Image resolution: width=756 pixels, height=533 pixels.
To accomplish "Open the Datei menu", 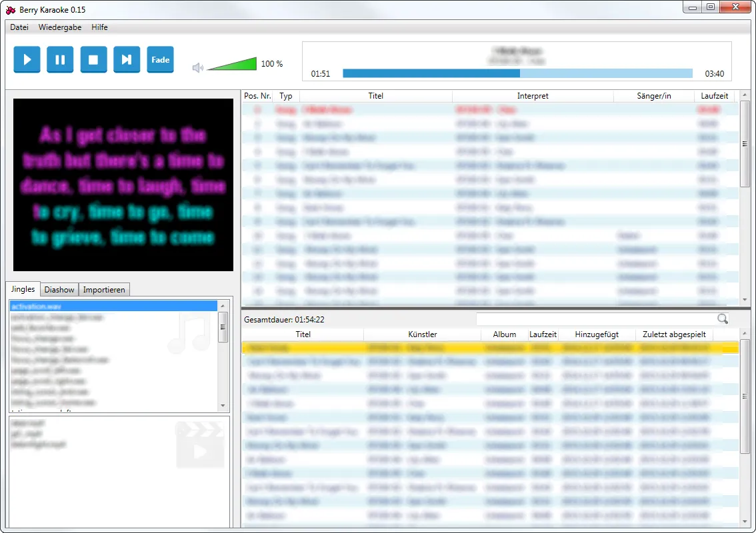I will pyautogui.click(x=19, y=27).
